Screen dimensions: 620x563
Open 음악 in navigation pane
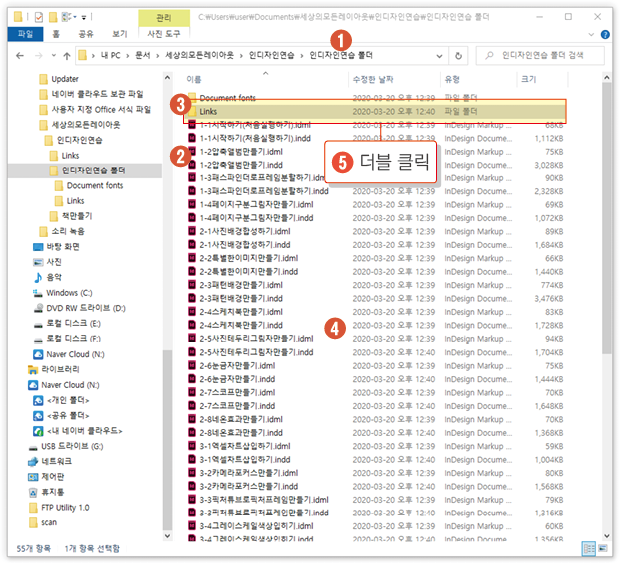(x=54, y=278)
